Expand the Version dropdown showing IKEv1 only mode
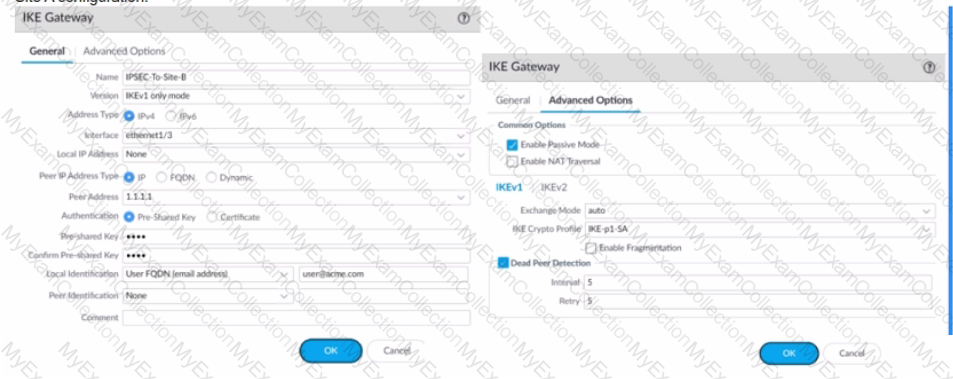Image resolution: width=953 pixels, height=379 pixels. coord(296,96)
